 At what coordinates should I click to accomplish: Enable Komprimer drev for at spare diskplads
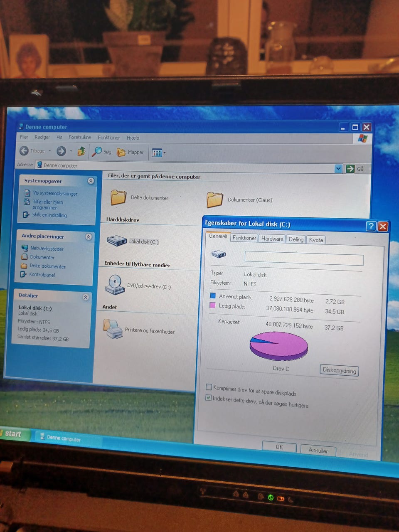[209, 387]
